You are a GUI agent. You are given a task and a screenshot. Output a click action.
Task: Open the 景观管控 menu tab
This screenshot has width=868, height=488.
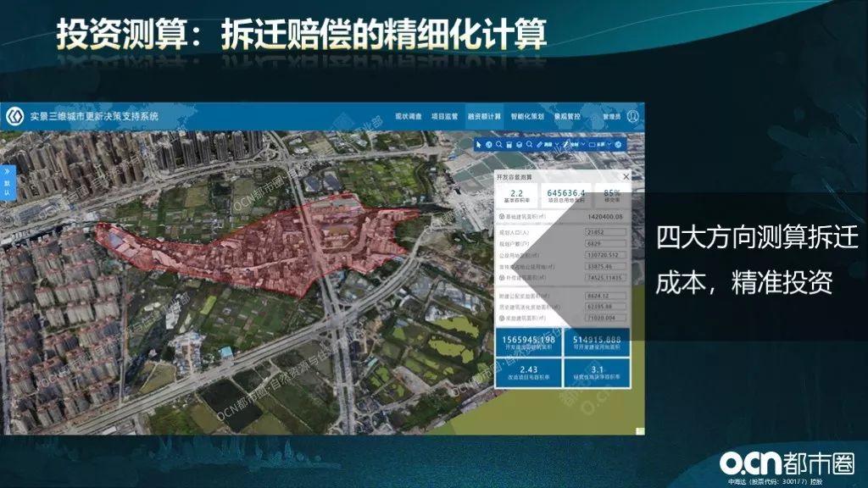(567, 116)
